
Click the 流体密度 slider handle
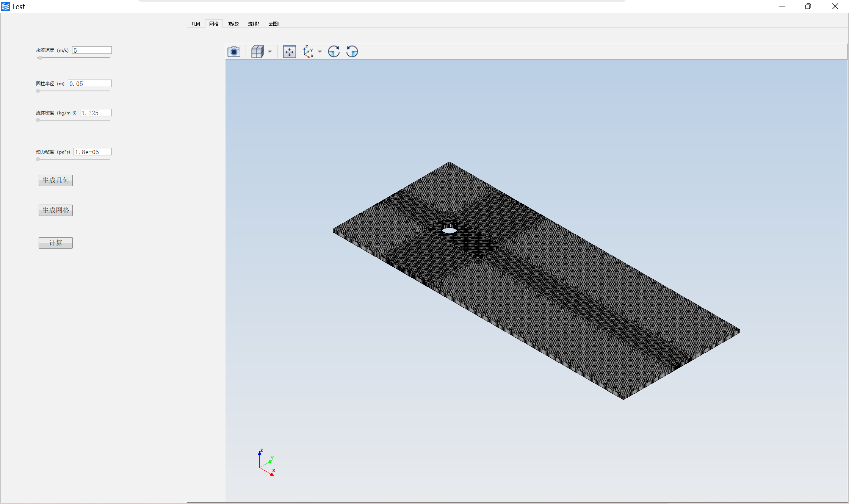point(38,121)
